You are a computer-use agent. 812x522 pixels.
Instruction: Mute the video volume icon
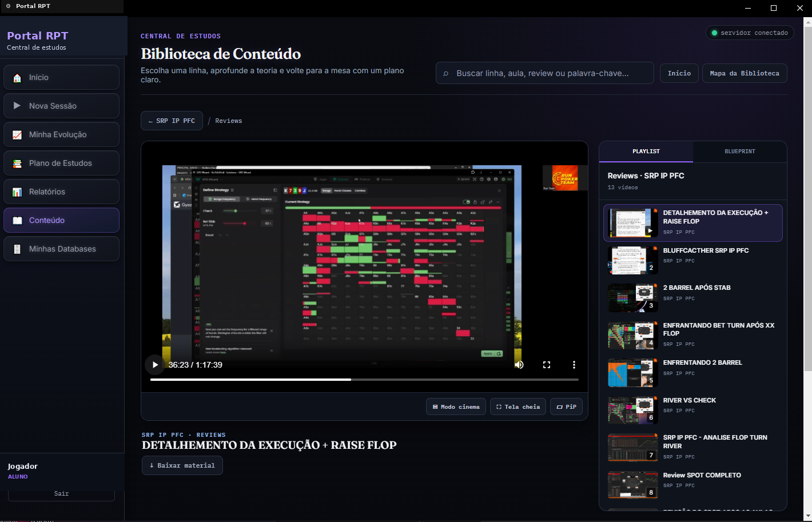tap(519, 365)
